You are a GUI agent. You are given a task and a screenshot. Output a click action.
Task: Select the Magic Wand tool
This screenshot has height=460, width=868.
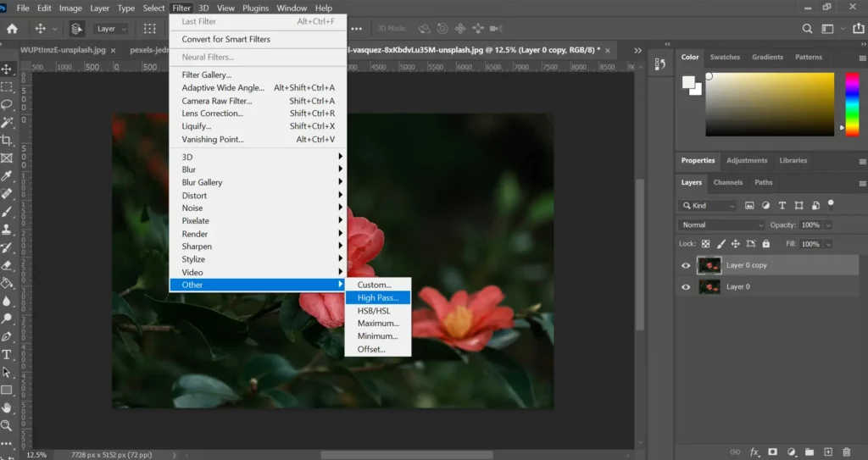[x=7, y=122]
